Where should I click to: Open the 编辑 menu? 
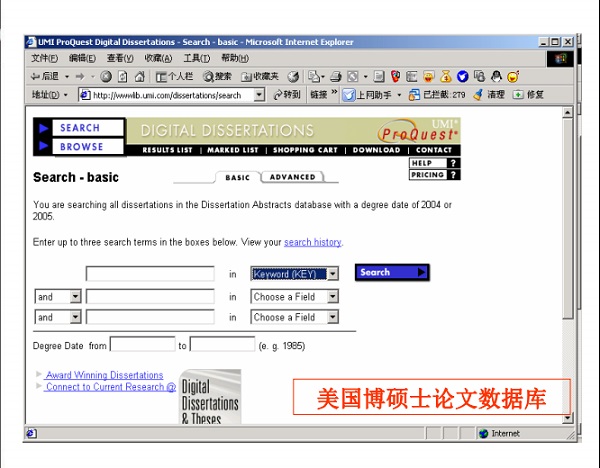tap(82, 58)
